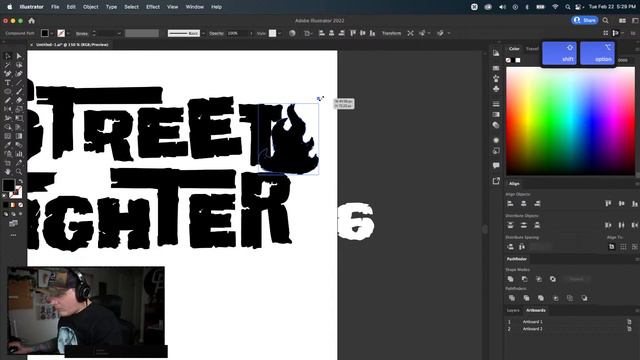This screenshot has width=640, height=360.
Task: Switch to the Layers tab
Action: [x=513, y=311]
